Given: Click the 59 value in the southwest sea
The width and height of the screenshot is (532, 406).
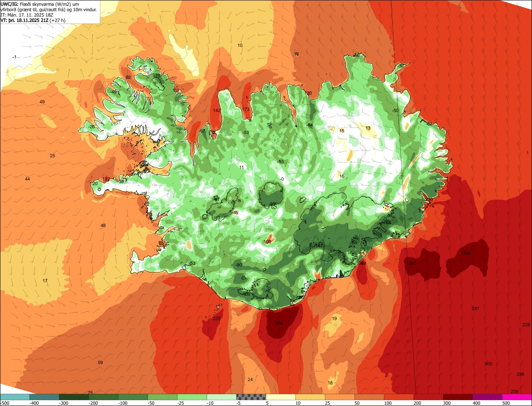Looking at the screenshot, I should coord(100,362).
